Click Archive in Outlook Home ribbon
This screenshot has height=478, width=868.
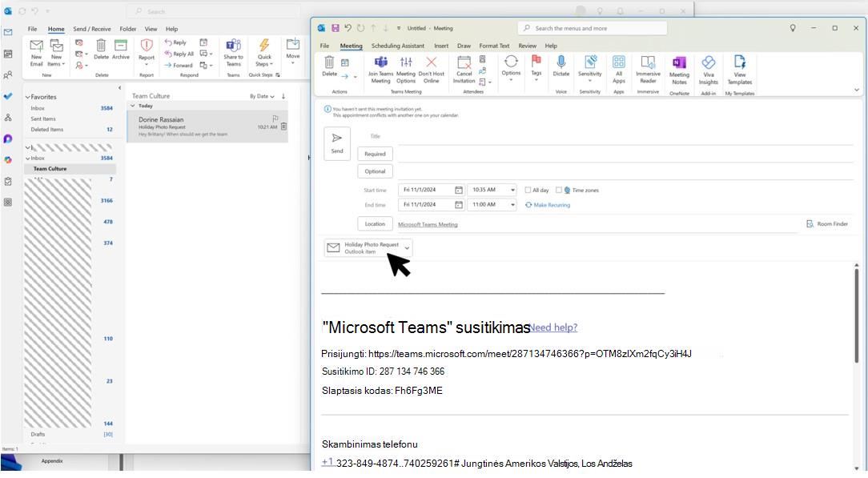[x=121, y=50]
